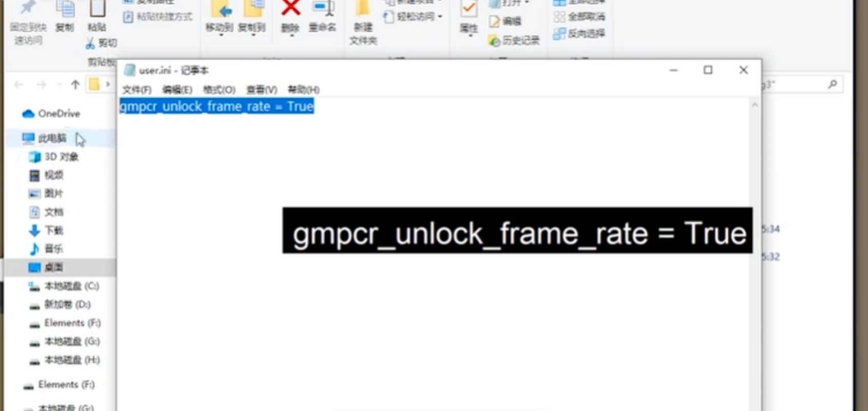Open Elements (F:) under This PC
Image resolution: width=868 pixels, height=411 pixels.
65,323
